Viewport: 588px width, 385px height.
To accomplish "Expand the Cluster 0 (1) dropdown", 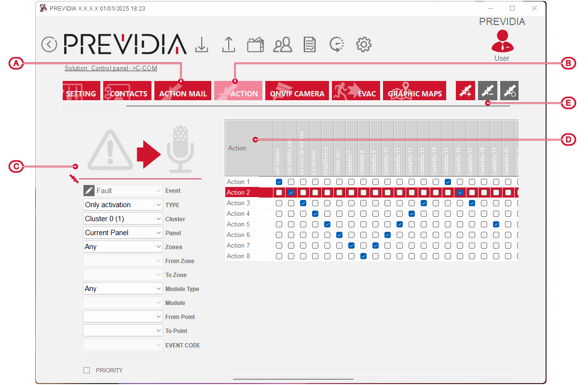I will (123, 219).
